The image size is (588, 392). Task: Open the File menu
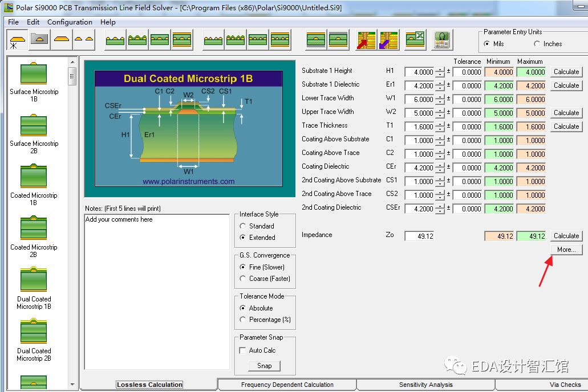(13, 22)
